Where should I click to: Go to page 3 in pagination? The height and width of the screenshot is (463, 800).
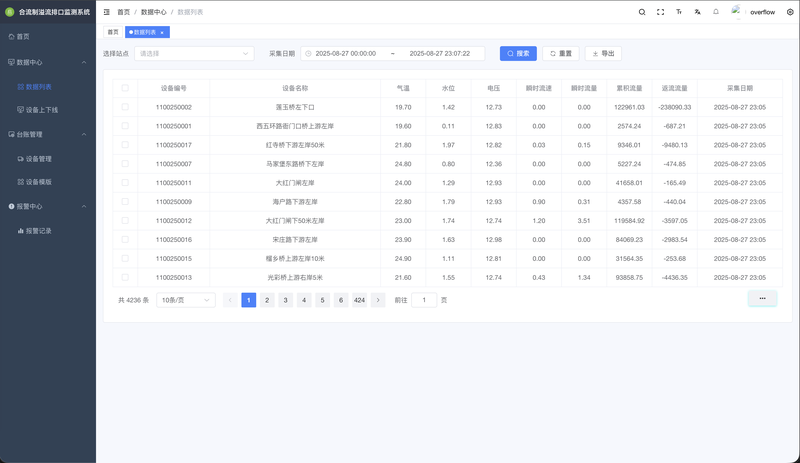pos(286,300)
